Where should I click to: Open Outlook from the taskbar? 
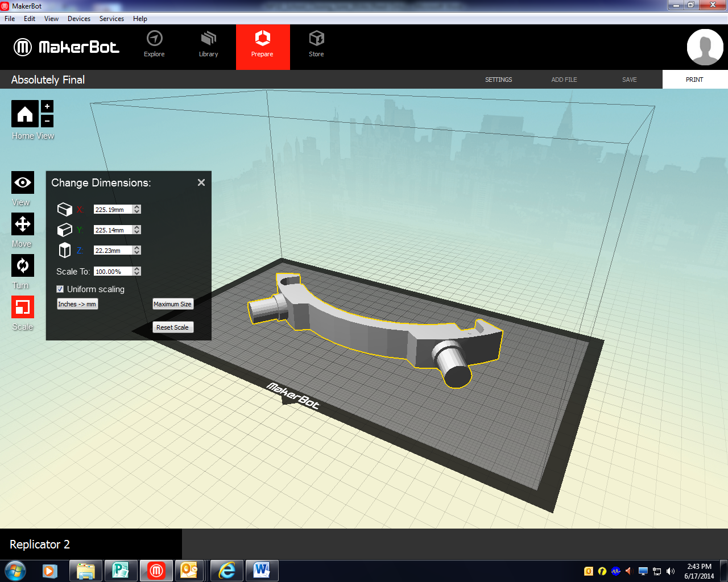click(189, 571)
